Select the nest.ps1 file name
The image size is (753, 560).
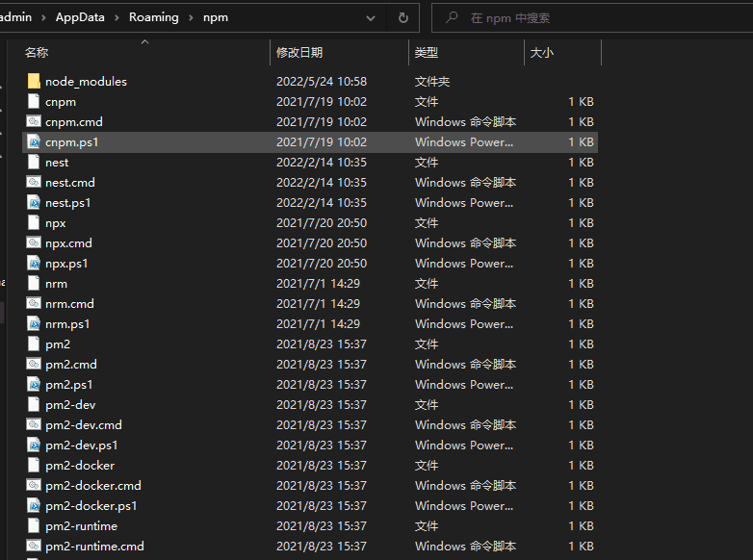[67, 203]
